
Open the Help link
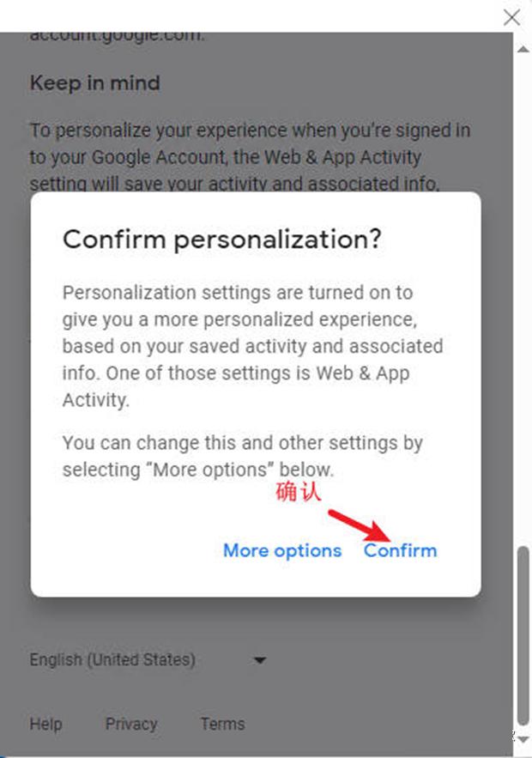45,724
